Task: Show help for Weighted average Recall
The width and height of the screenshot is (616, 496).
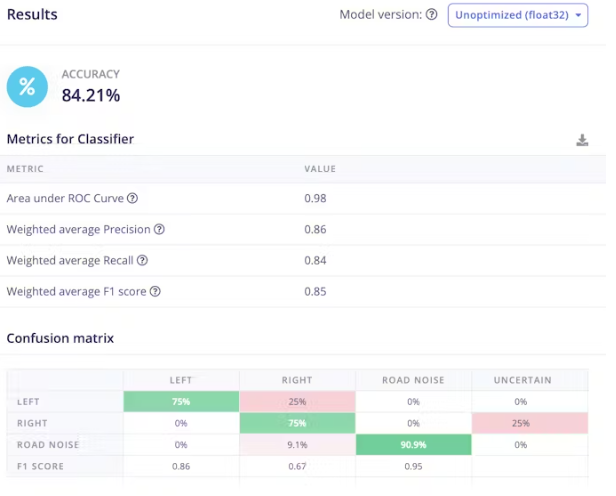Action: tap(142, 261)
